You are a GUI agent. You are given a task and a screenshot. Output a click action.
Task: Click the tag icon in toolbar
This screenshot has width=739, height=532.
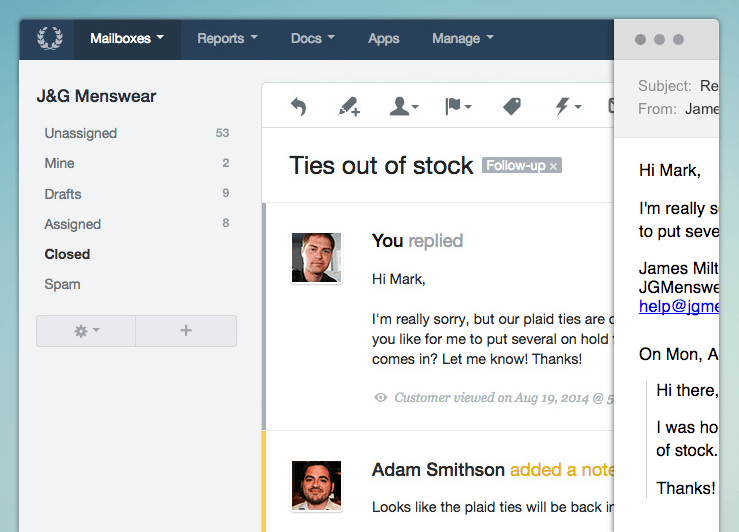click(512, 106)
